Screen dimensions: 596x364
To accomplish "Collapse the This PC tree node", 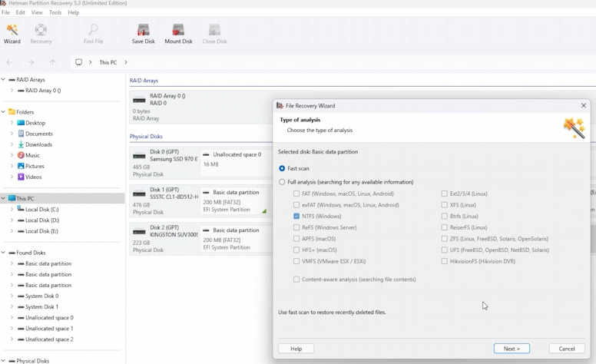I will 3,198.
